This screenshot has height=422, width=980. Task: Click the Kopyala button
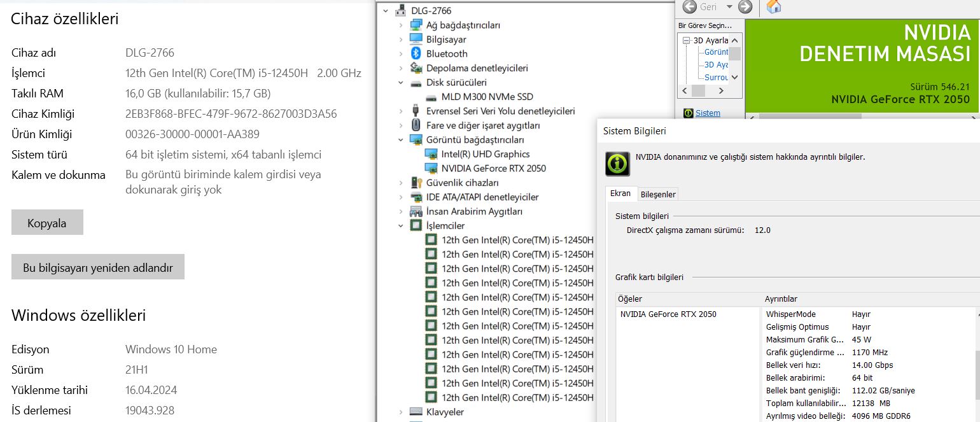coord(47,223)
